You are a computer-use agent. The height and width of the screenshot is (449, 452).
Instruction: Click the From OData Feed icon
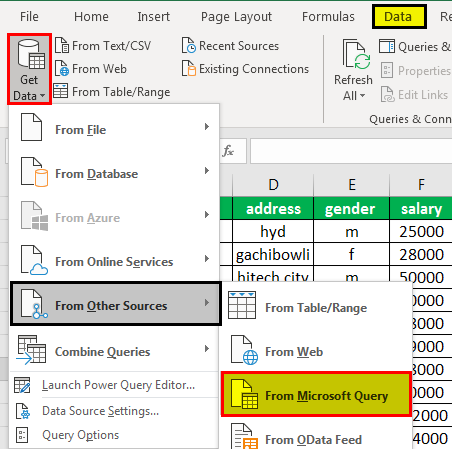[245, 437]
